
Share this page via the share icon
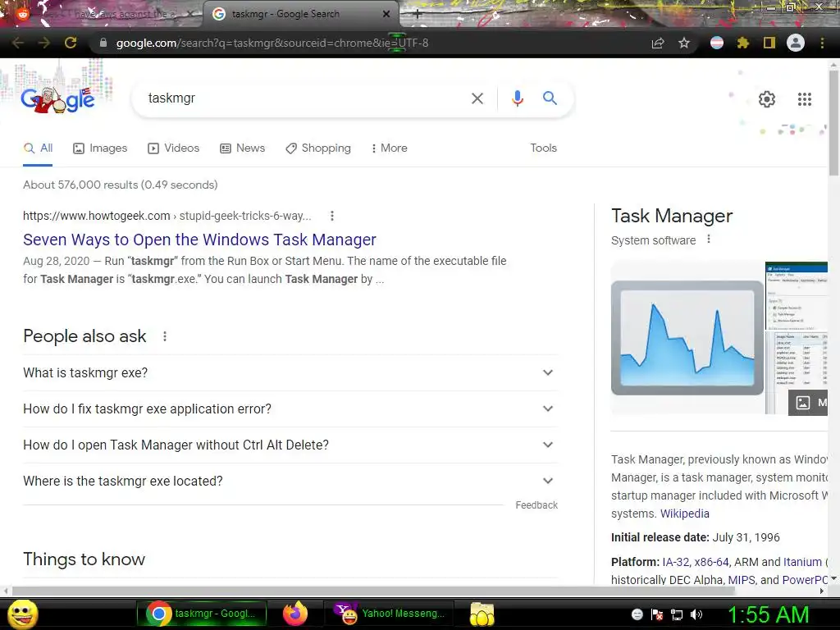658,43
